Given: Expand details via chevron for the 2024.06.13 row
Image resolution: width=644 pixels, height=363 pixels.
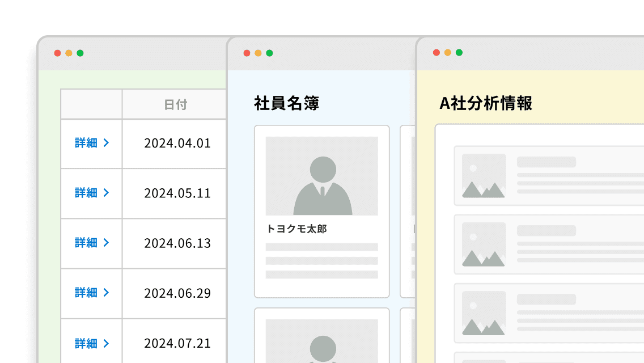Looking at the screenshot, I should (105, 243).
